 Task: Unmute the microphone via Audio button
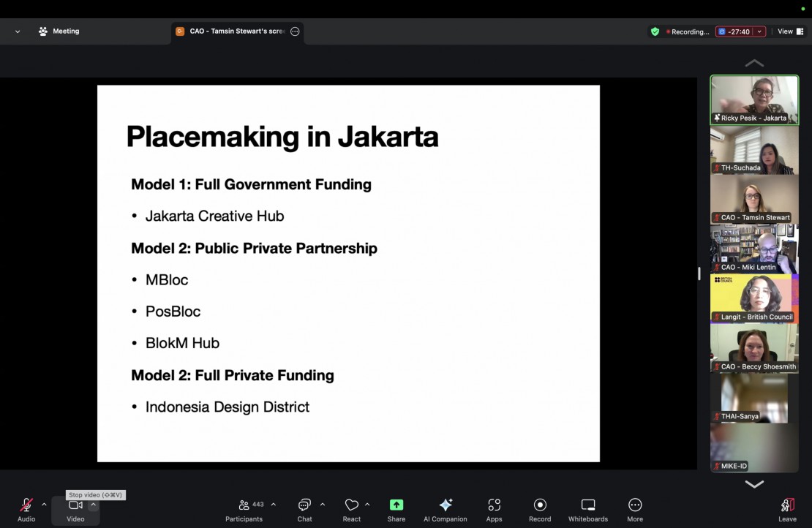(x=26, y=508)
